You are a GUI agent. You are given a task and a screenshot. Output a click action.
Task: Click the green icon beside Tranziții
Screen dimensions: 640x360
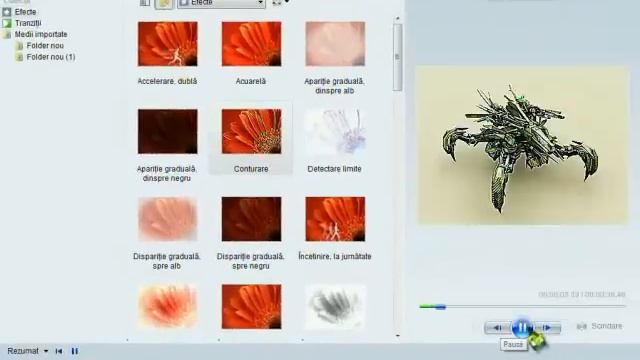pos(7,23)
